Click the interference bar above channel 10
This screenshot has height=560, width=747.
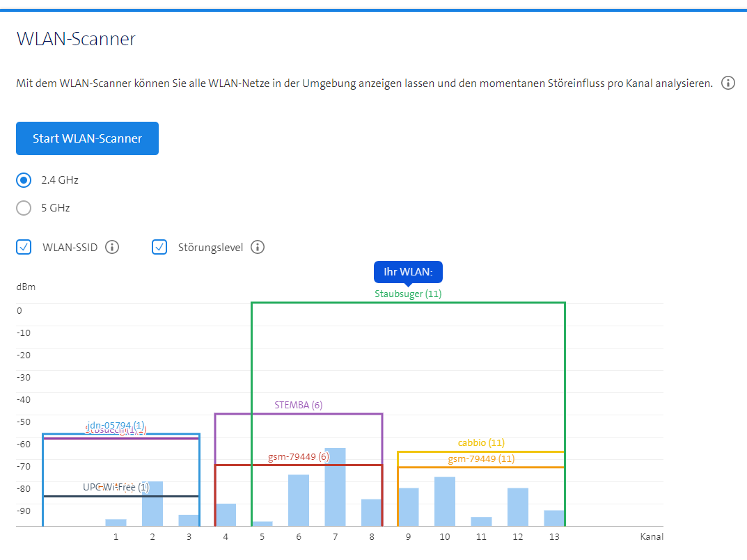(x=445, y=501)
